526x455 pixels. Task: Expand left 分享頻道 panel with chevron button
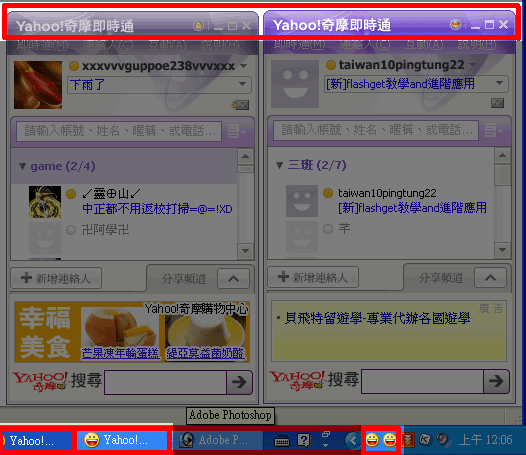coord(233,279)
